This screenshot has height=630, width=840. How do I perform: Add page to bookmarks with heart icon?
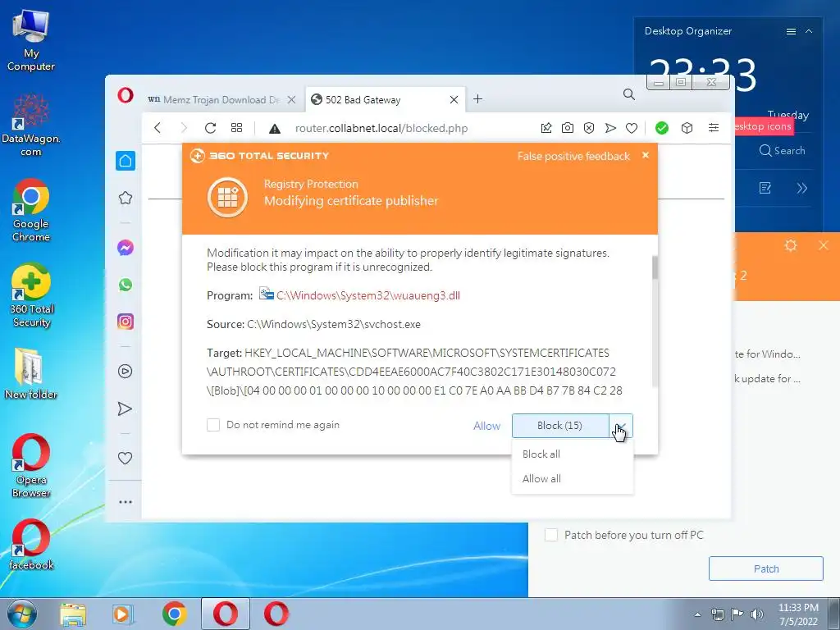pyautogui.click(x=632, y=128)
